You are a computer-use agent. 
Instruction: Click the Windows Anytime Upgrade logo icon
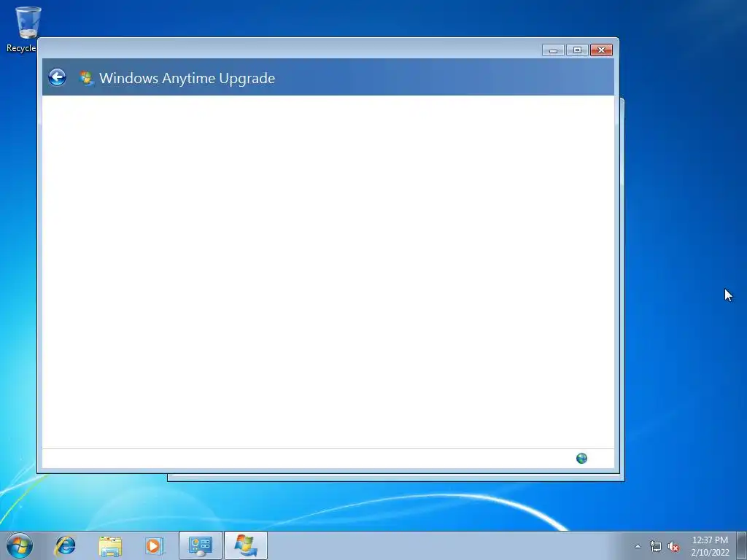pyautogui.click(x=86, y=78)
